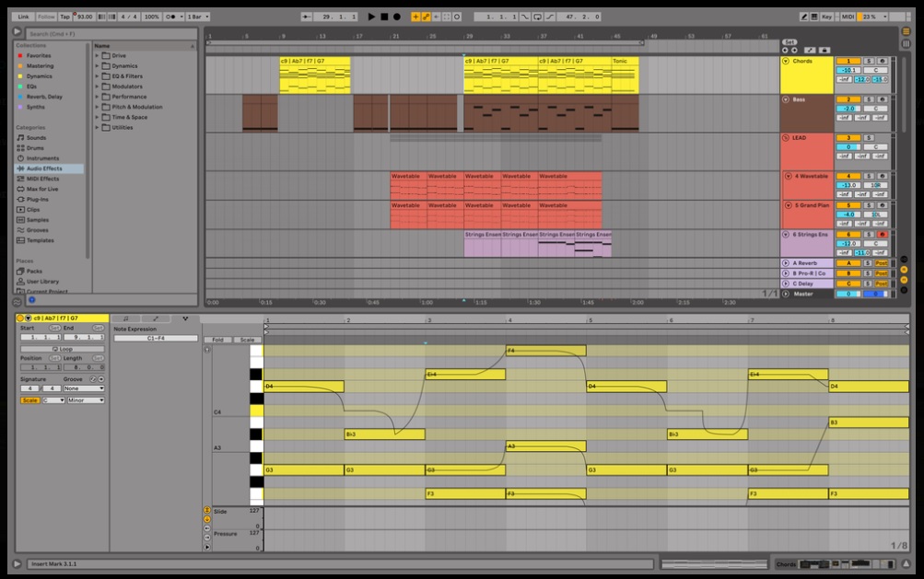Open User Library in Places

(x=42, y=282)
